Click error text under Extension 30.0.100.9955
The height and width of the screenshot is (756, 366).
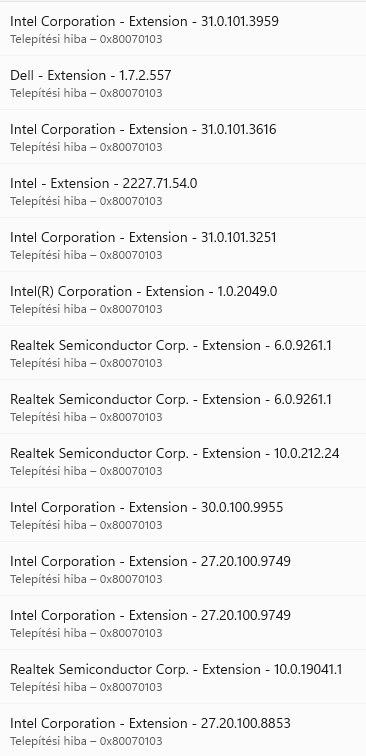[86, 525]
